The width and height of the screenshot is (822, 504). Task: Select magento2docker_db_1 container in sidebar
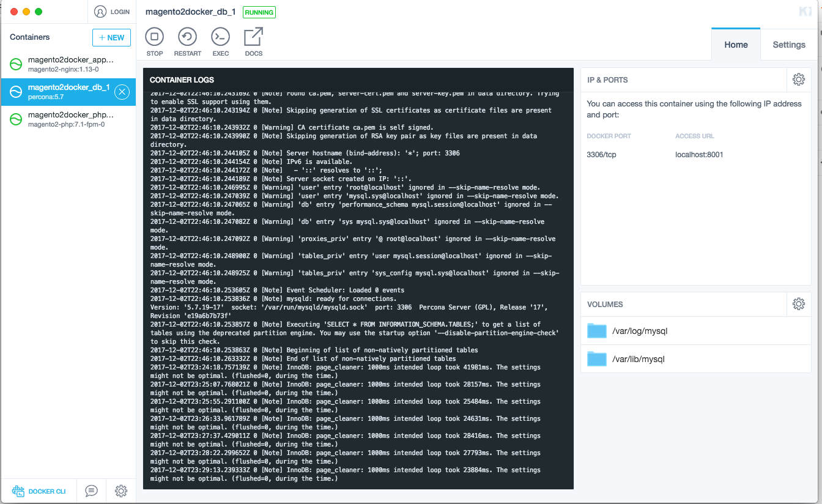click(x=68, y=92)
